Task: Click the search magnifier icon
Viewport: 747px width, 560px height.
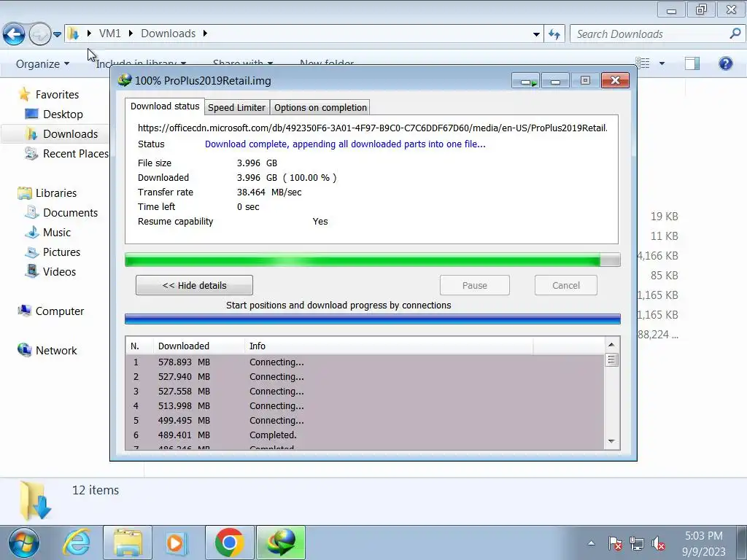Action: (x=735, y=34)
